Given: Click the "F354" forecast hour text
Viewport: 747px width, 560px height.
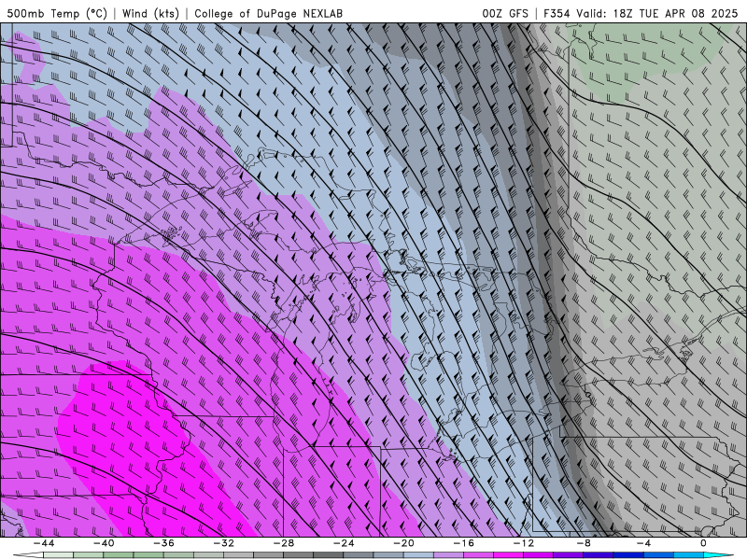Looking at the screenshot, I should [x=557, y=13].
